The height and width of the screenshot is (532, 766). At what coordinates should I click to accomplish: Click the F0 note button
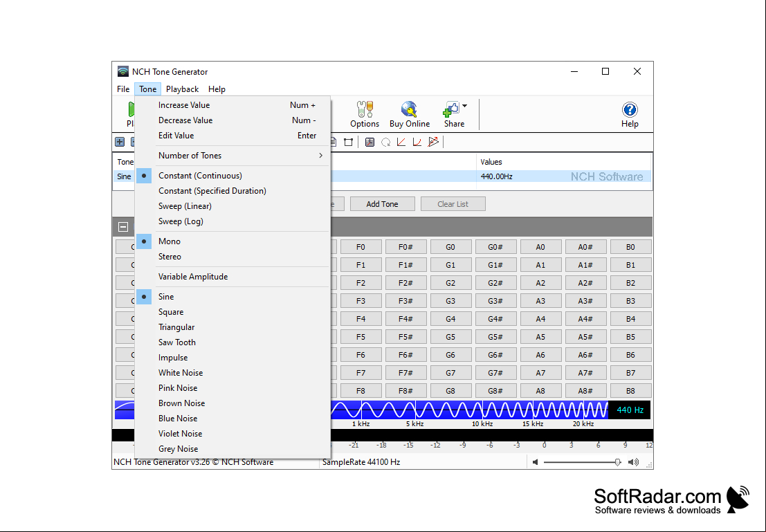click(x=361, y=247)
